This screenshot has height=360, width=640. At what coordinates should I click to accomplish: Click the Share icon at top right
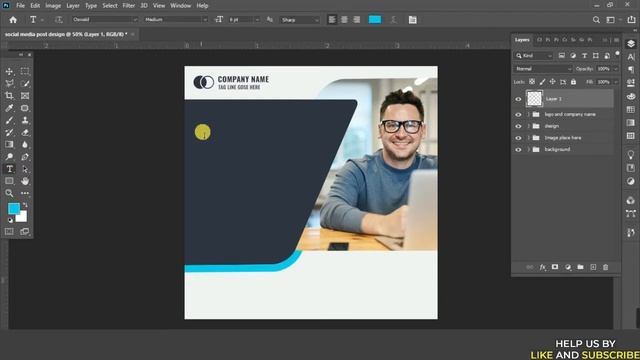631,20
